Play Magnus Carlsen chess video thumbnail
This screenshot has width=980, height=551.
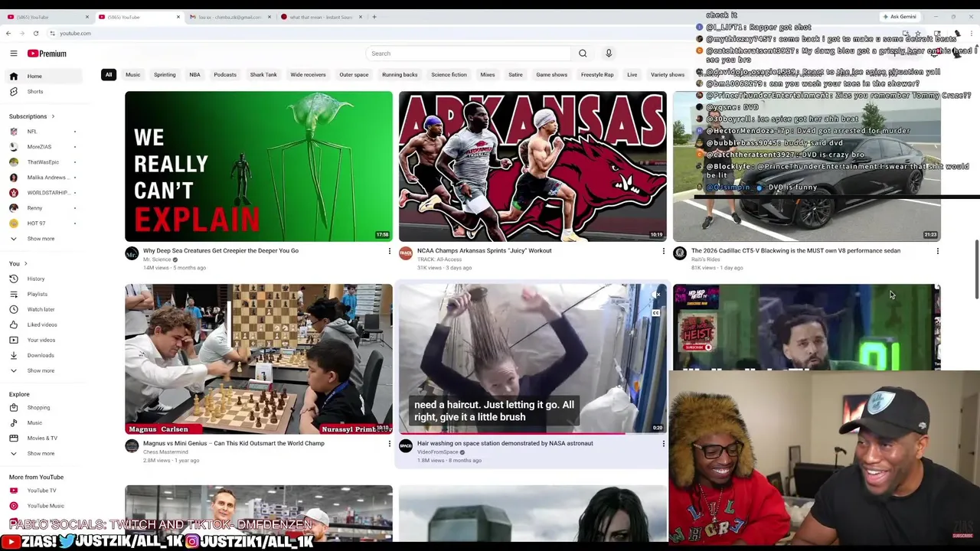[259, 359]
